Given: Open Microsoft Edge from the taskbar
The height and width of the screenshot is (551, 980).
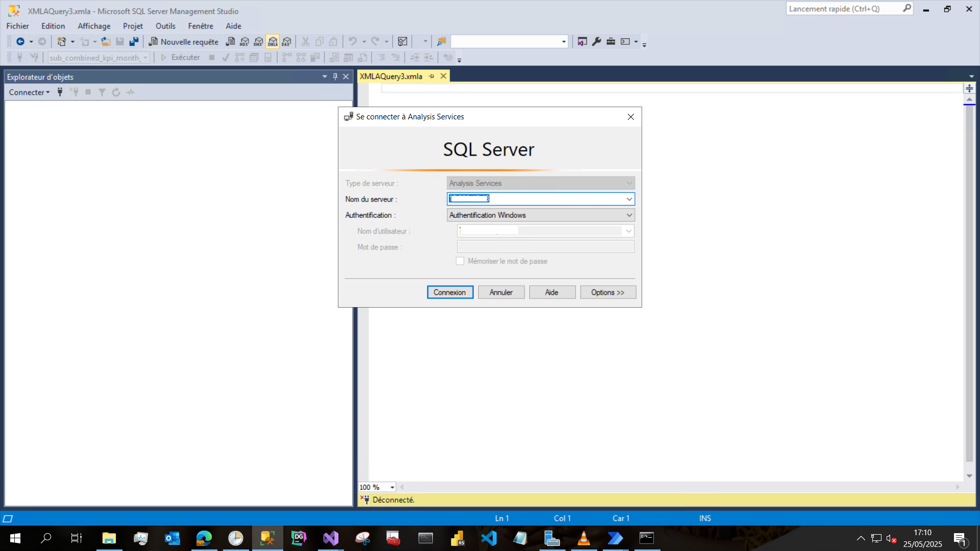Looking at the screenshot, I should (x=204, y=538).
